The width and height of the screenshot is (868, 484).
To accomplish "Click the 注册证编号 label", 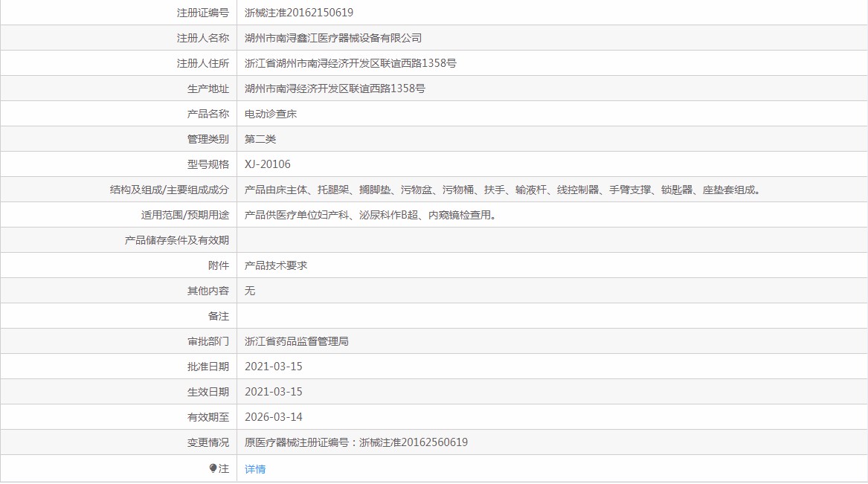I will point(202,13).
